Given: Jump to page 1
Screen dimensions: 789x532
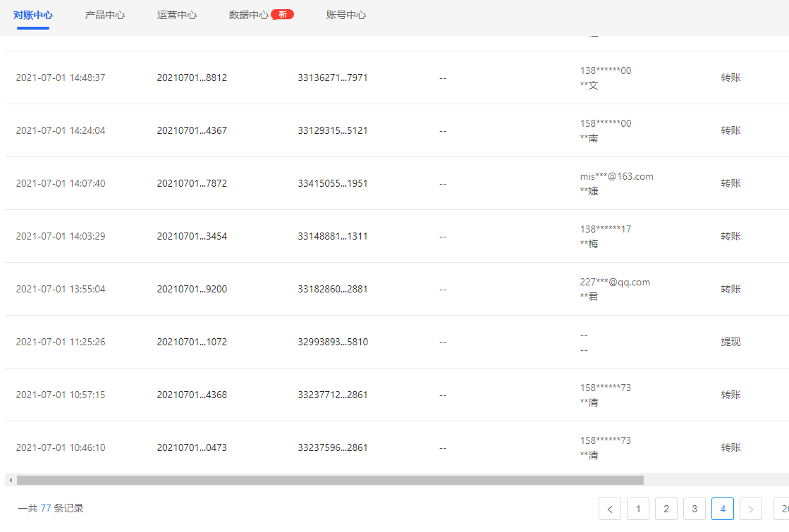Looking at the screenshot, I should tap(638, 509).
